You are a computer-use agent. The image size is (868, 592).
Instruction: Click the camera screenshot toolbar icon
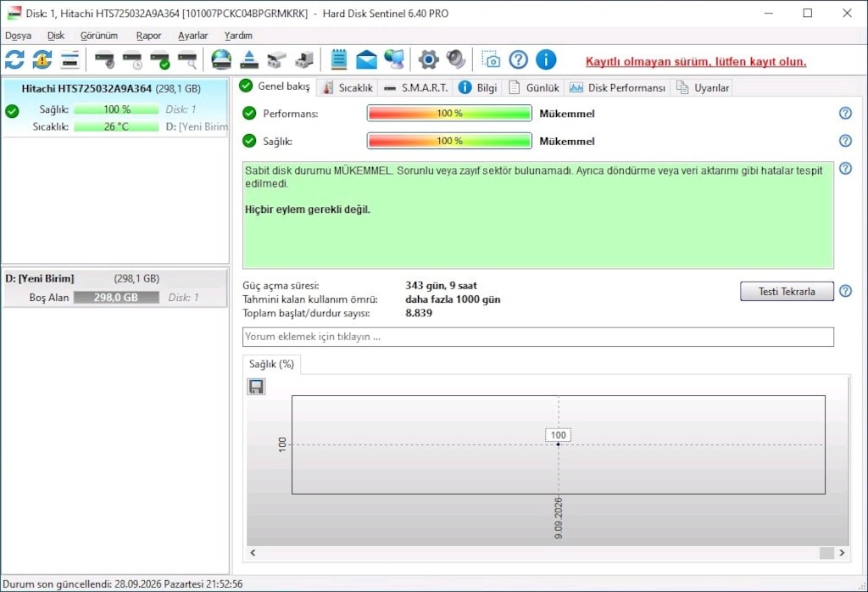click(491, 60)
